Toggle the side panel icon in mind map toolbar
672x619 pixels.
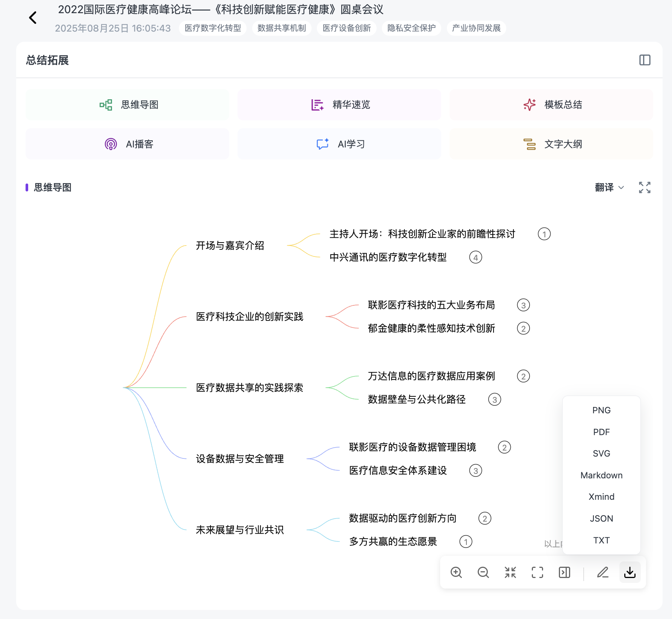(x=565, y=572)
